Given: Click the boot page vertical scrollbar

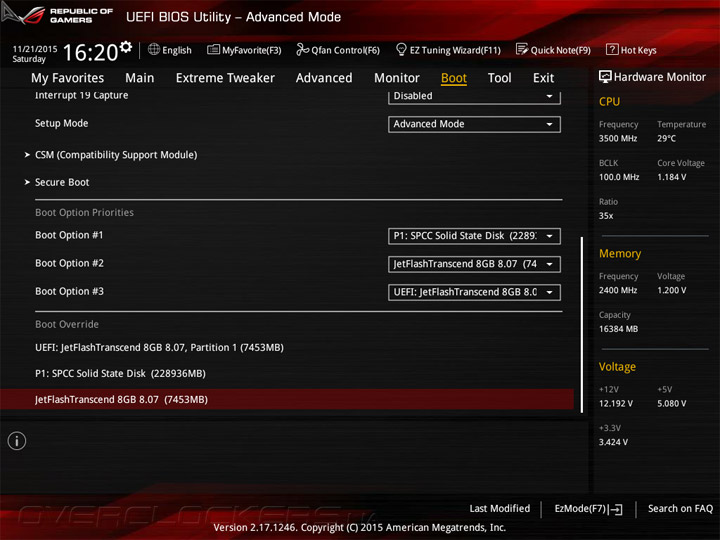Looking at the screenshot, I should (x=582, y=324).
